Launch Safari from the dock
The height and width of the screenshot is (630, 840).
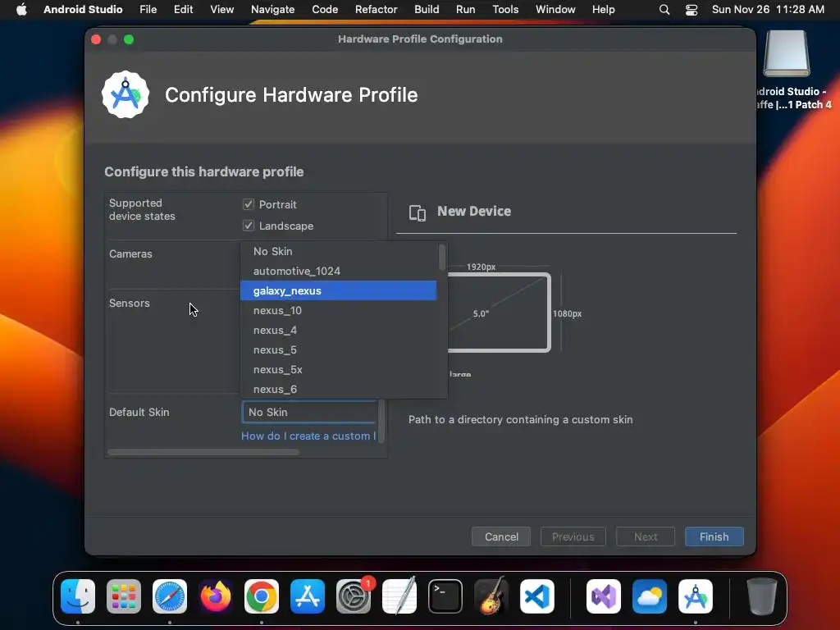[x=170, y=596]
